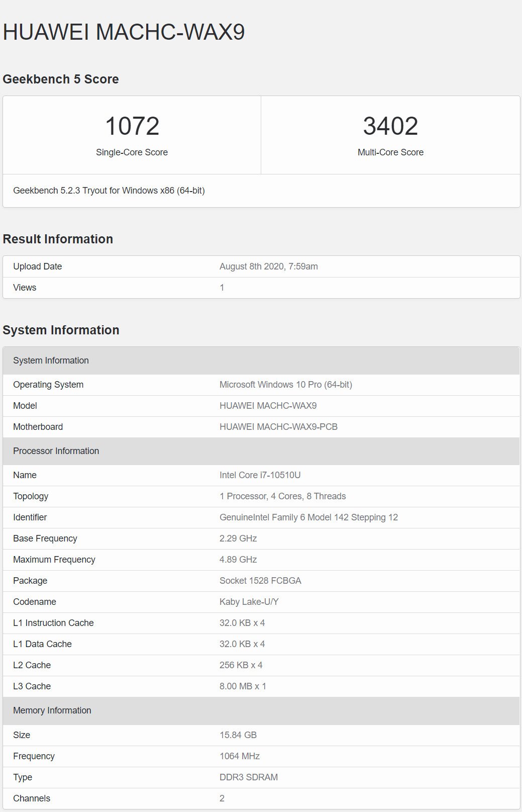Select the 1064 MHz memory frequency value
The image size is (522, 812).
[x=240, y=756]
